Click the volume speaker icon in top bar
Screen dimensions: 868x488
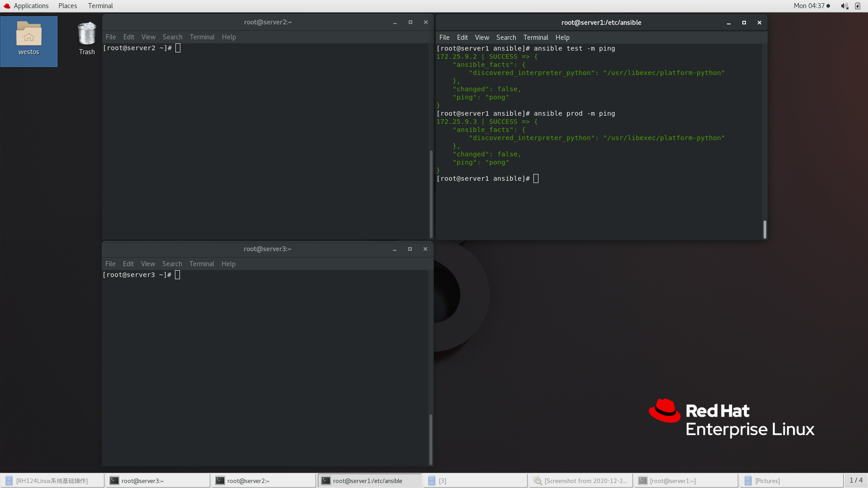coord(844,6)
